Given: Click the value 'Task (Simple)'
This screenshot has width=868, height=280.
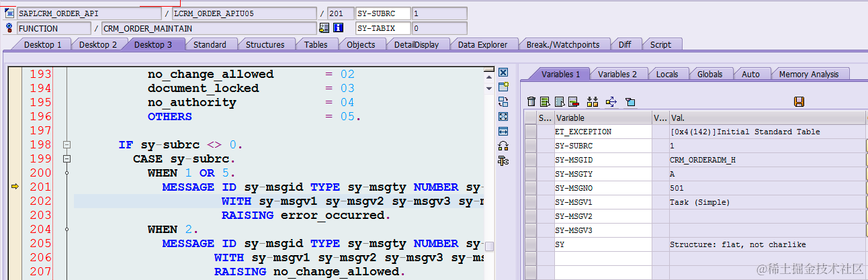Looking at the screenshot, I should coord(699,202).
